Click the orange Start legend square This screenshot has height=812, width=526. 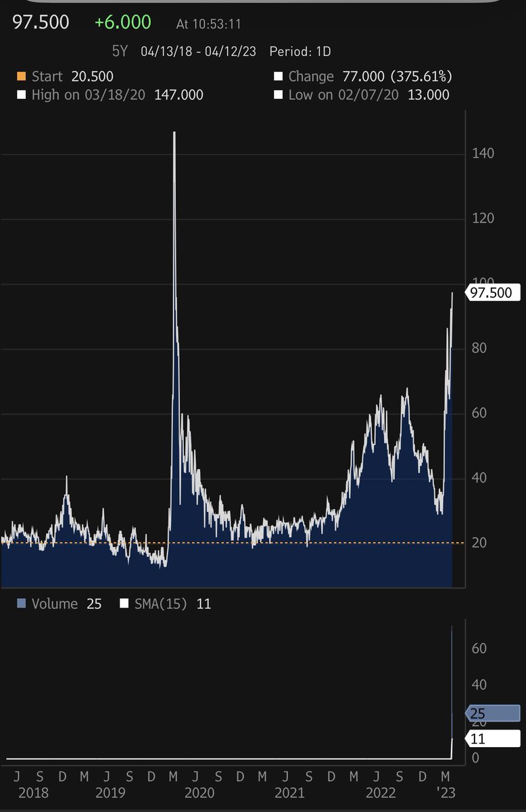click(x=20, y=76)
